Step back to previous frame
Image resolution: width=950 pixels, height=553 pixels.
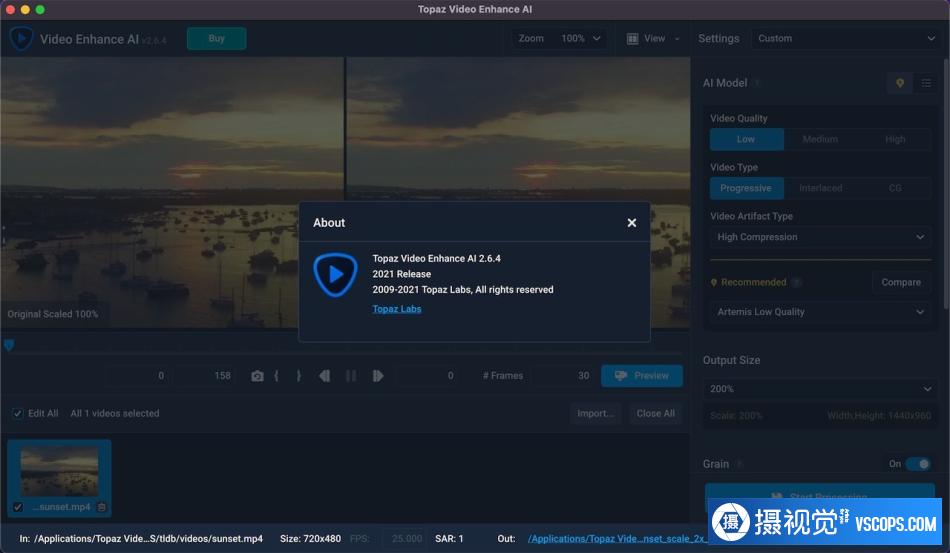coord(324,376)
